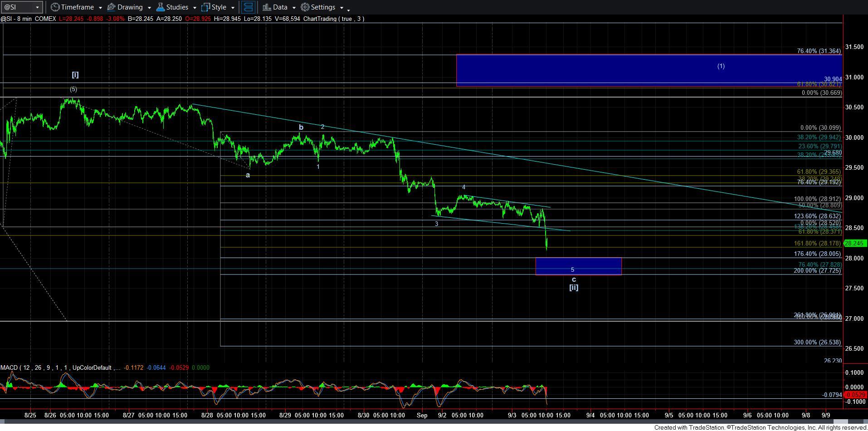The image size is (868, 431).
Task: Select the '[i]' wave label
Action: point(75,74)
